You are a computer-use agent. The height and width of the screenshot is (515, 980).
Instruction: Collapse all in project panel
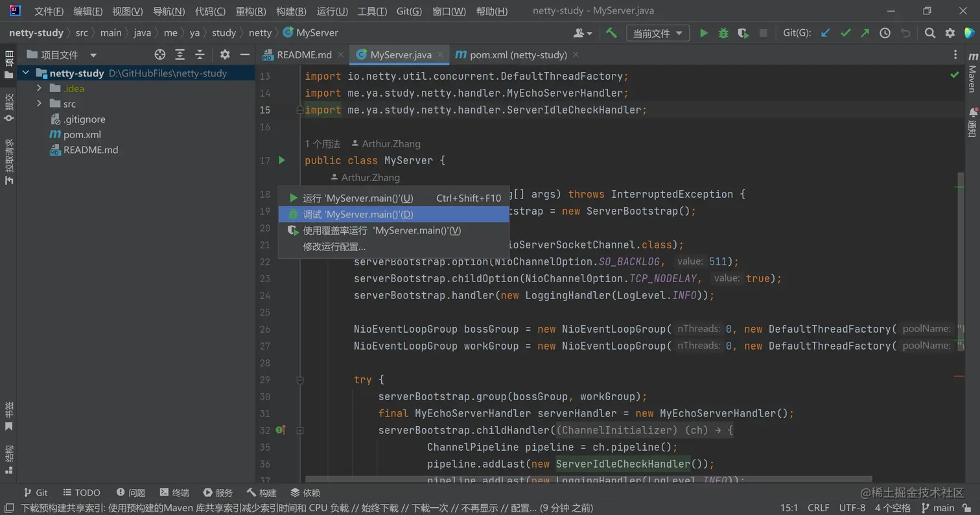(200, 55)
